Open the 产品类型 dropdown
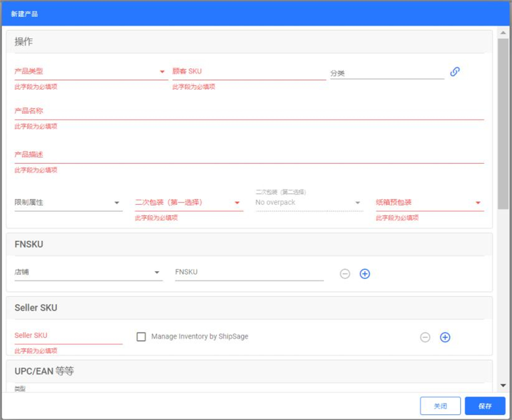 click(x=91, y=72)
